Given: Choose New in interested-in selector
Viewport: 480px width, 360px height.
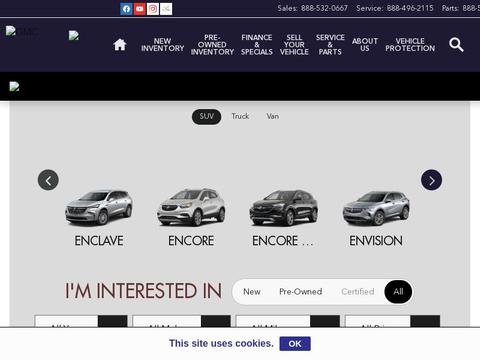Looking at the screenshot, I should pyautogui.click(x=252, y=292).
